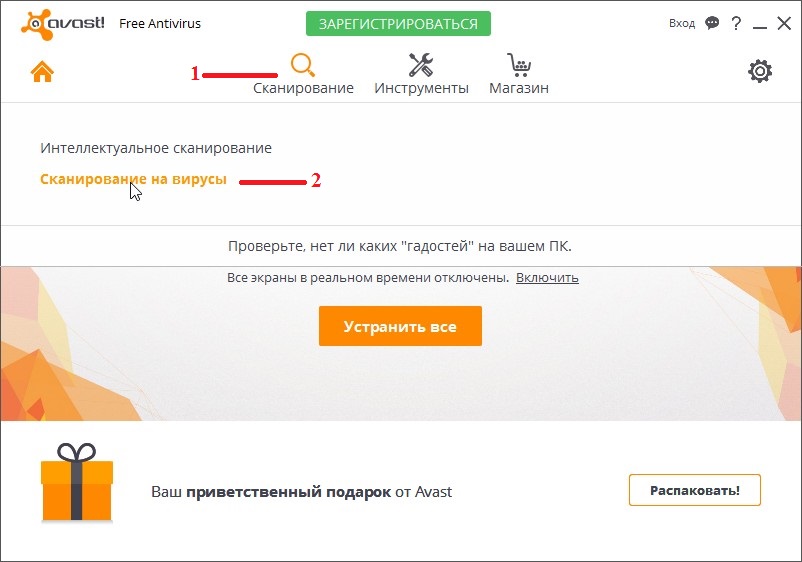The height and width of the screenshot is (562, 802).
Task: Click the Вход login link
Action: point(682,22)
